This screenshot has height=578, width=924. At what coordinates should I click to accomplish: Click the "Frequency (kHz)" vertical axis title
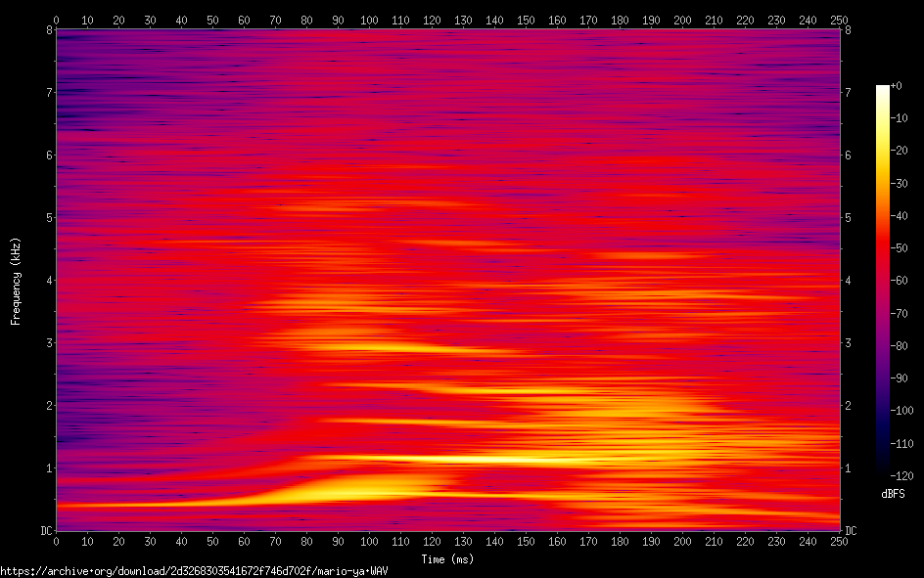pyautogui.click(x=16, y=281)
